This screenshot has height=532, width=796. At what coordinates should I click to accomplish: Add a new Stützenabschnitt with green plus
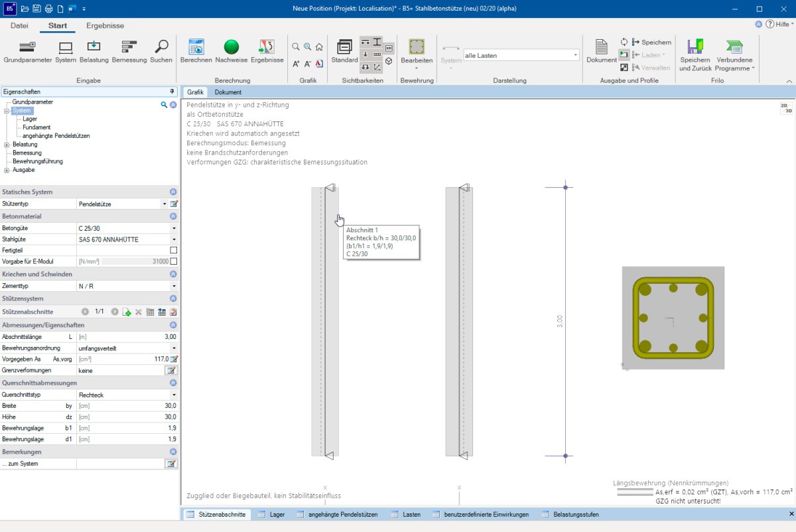127,312
